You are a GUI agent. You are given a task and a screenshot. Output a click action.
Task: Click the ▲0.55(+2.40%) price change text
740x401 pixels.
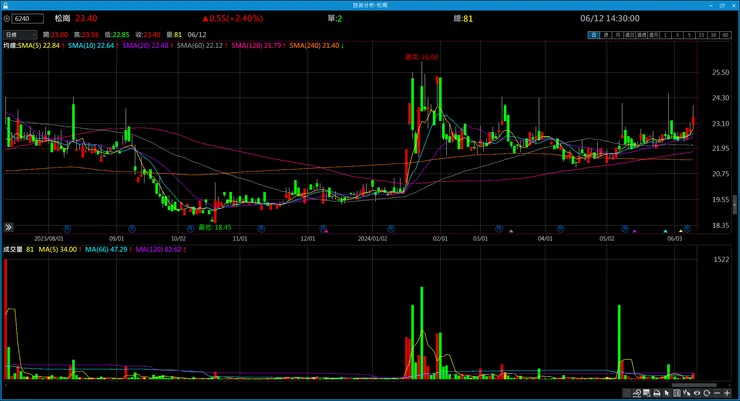click(233, 19)
